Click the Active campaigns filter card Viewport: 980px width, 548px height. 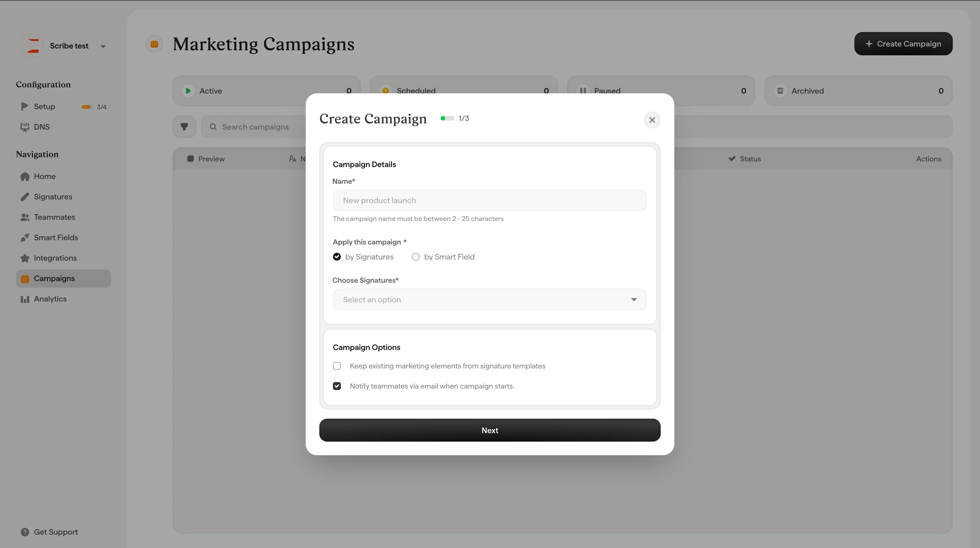tap(266, 90)
